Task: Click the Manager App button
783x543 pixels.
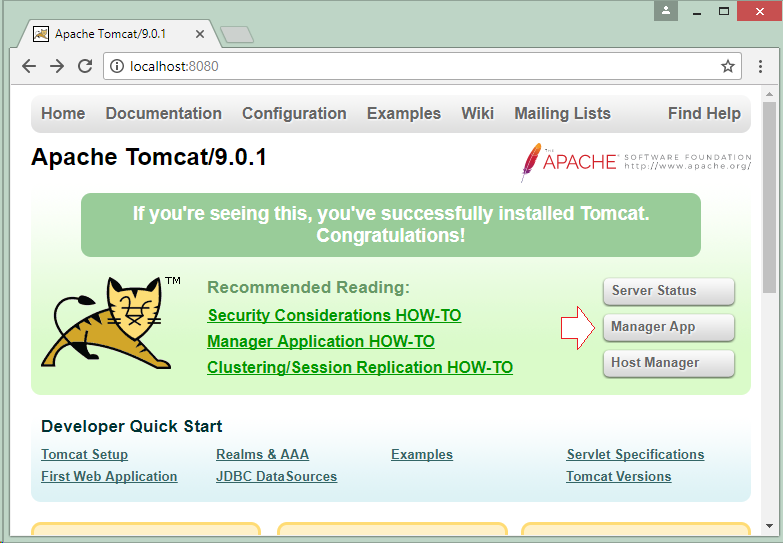Action: point(669,327)
